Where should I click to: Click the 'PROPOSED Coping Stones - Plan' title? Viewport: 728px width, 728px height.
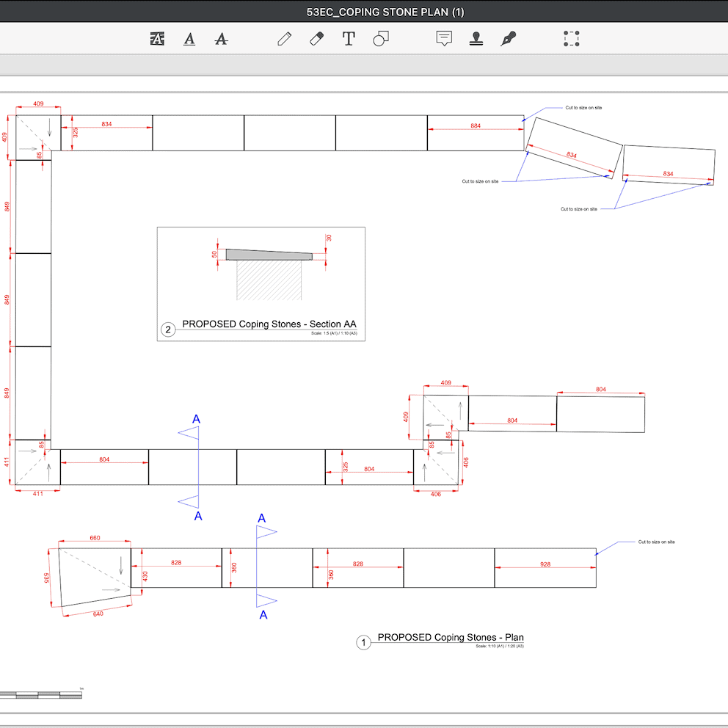[450, 637]
